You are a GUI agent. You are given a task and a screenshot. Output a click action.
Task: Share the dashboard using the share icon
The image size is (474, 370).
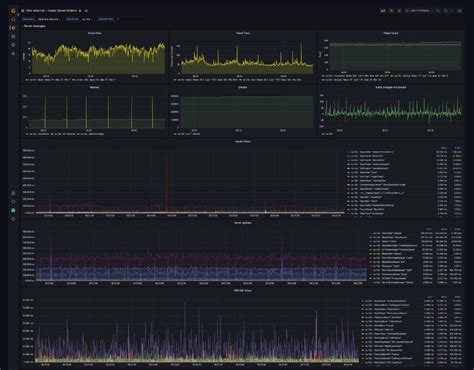[x=86, y=11]
